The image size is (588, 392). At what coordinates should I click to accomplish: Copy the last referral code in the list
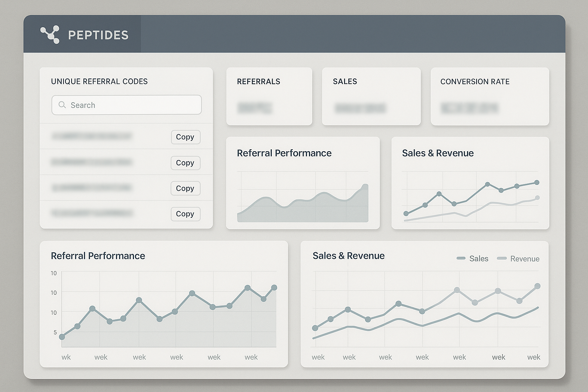click(x=185, y=214)
